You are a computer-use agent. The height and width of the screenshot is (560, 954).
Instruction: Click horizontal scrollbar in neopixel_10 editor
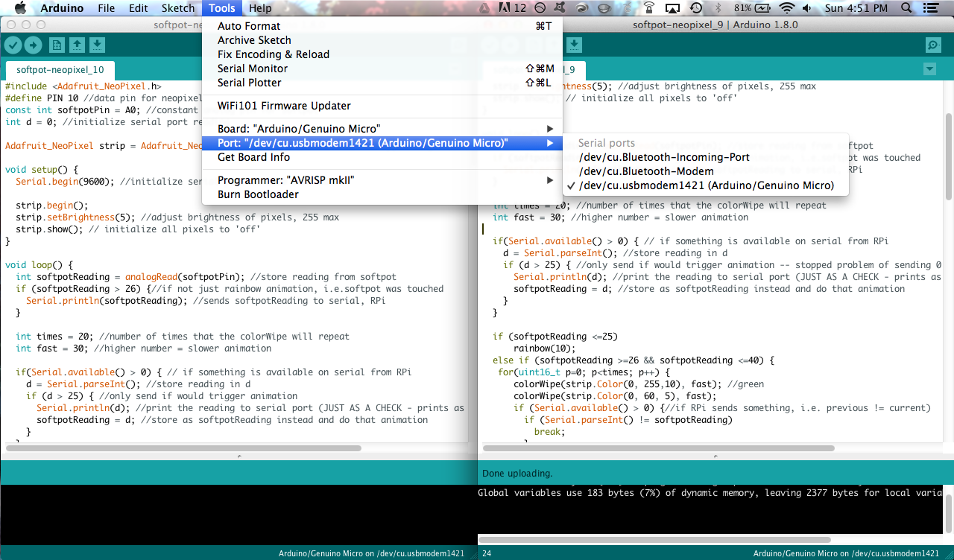pyautogui.click(x=184, y=448)
